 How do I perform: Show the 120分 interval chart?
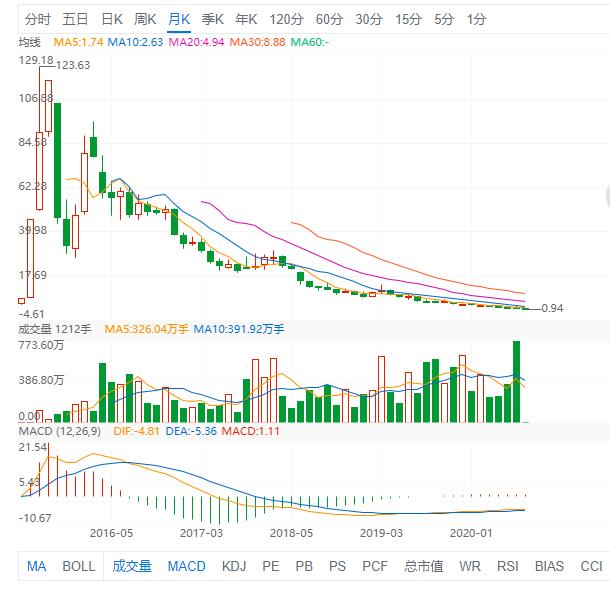(287, 19)
